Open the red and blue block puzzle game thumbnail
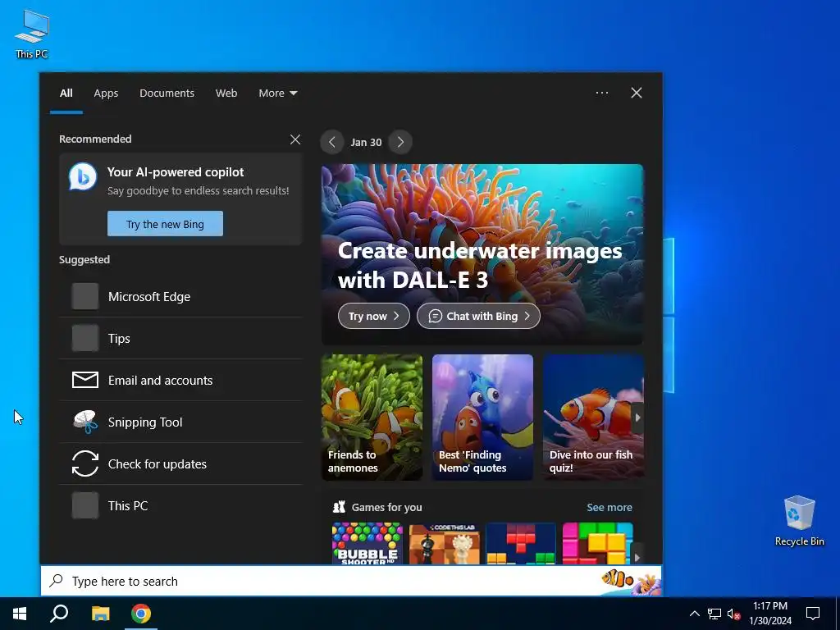 tap(521, 543)
